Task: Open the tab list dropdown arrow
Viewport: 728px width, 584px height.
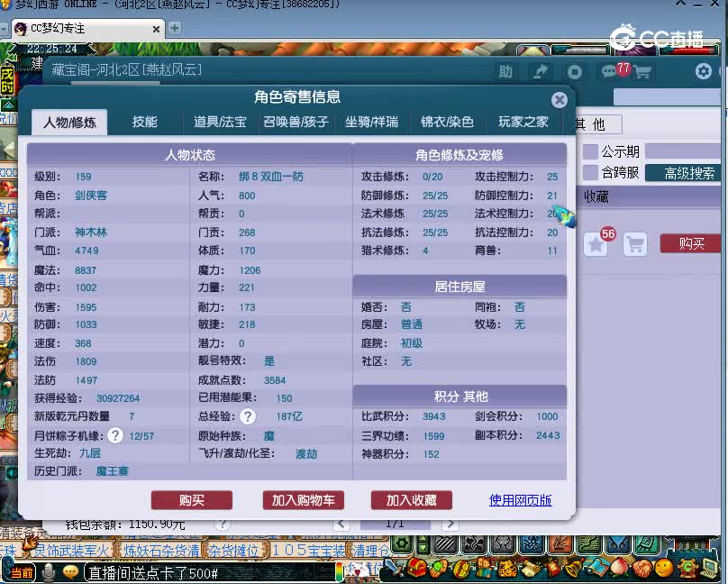Action: 5,29
